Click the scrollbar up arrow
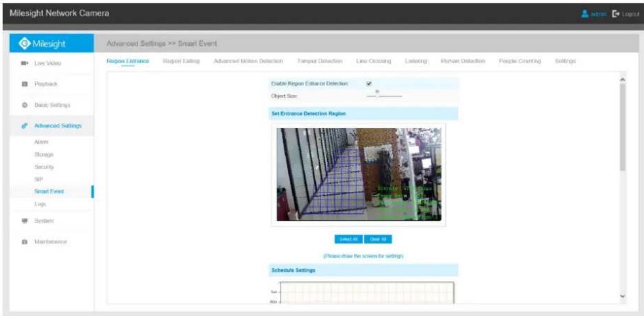Screen dimensions: 644x316 (623, 79)
